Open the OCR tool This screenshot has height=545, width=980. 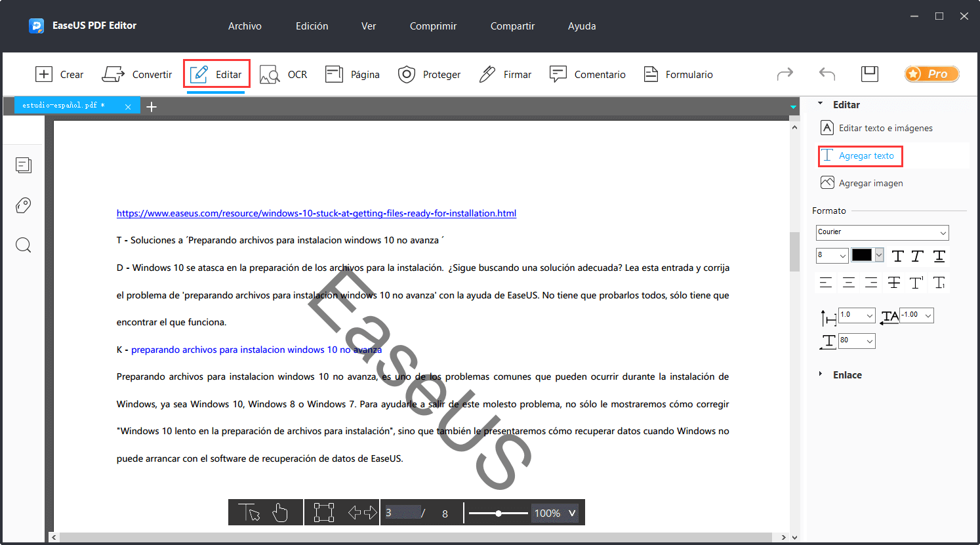click(283, 74)
